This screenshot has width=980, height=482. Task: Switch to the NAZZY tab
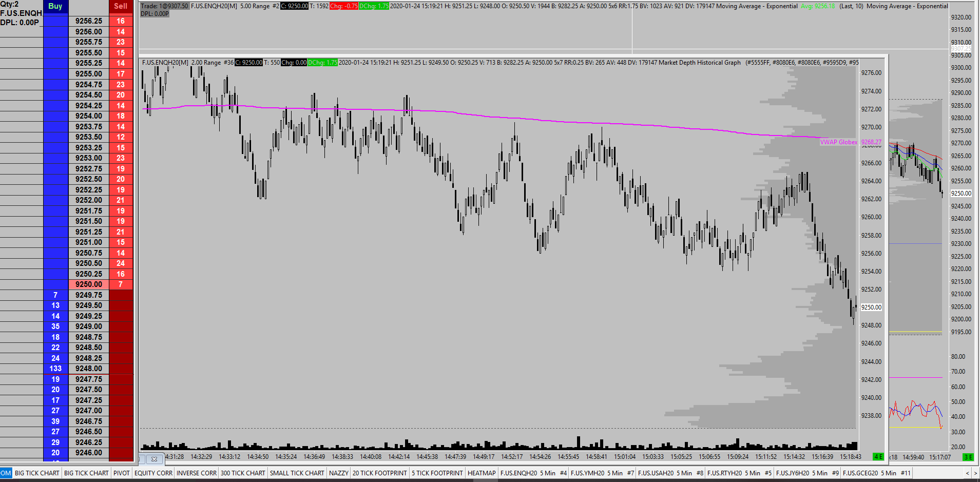pos(339,473)
